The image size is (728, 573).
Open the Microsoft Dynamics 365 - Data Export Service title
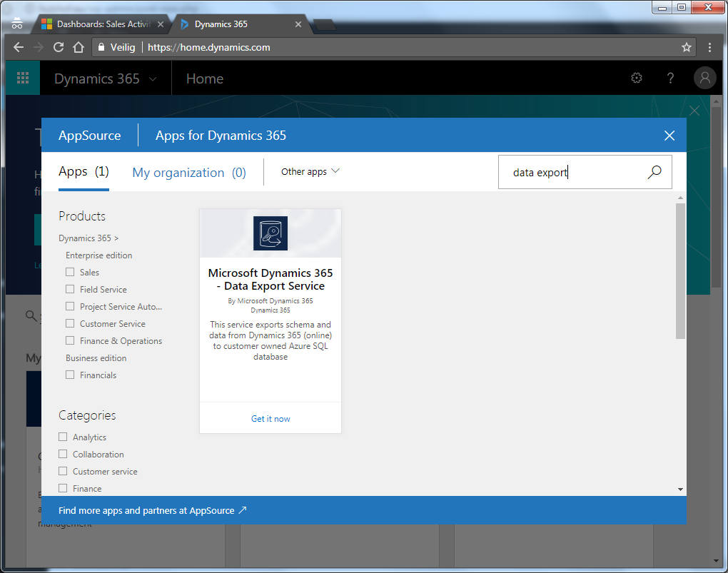click(x=271, y=280)
